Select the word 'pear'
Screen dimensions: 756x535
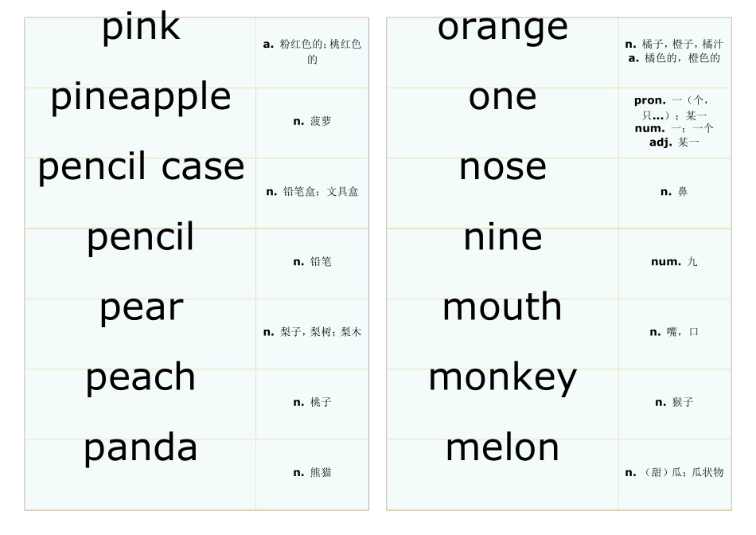coord(141,308)
